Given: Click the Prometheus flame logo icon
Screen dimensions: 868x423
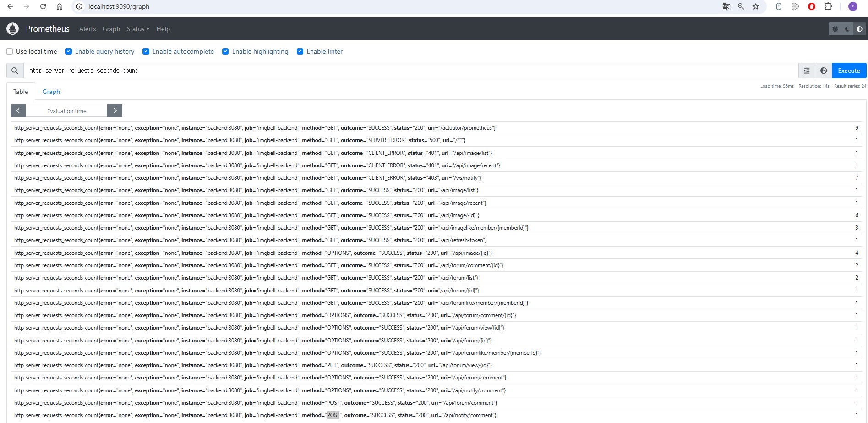Looking at the screenshot, I should 13,29.
